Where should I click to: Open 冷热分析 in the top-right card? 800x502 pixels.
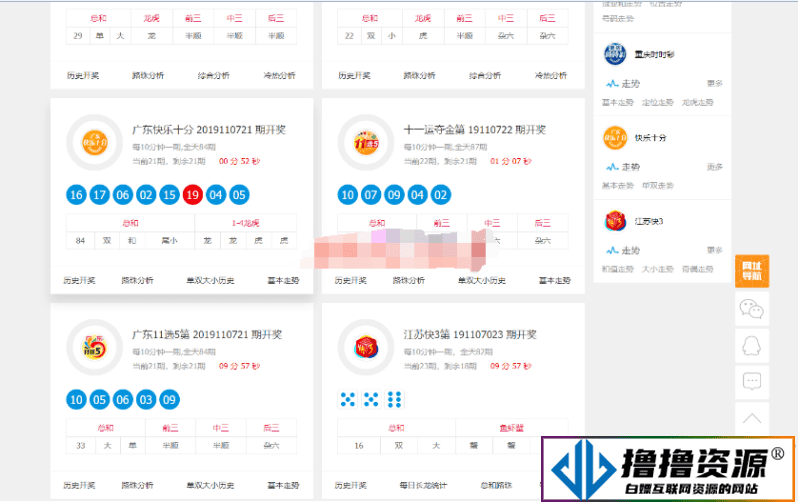point(551,76)
